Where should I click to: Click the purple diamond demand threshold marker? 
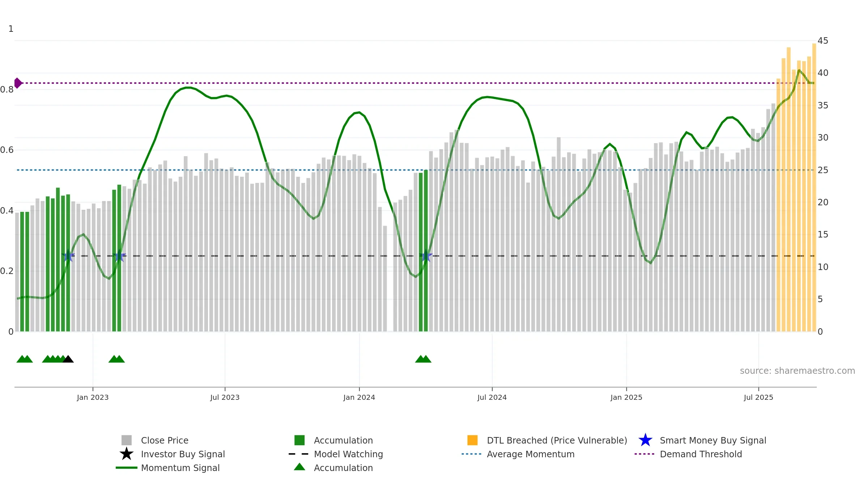[18, 83]
